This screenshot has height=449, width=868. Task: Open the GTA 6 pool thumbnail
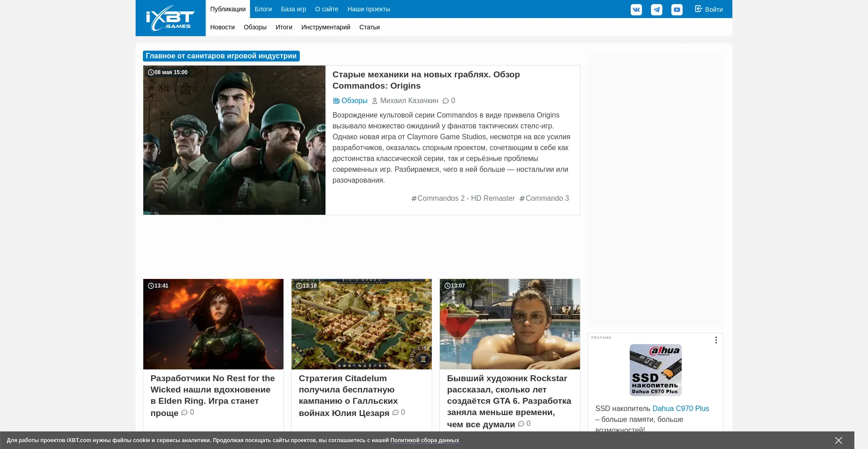coord(510,324)
